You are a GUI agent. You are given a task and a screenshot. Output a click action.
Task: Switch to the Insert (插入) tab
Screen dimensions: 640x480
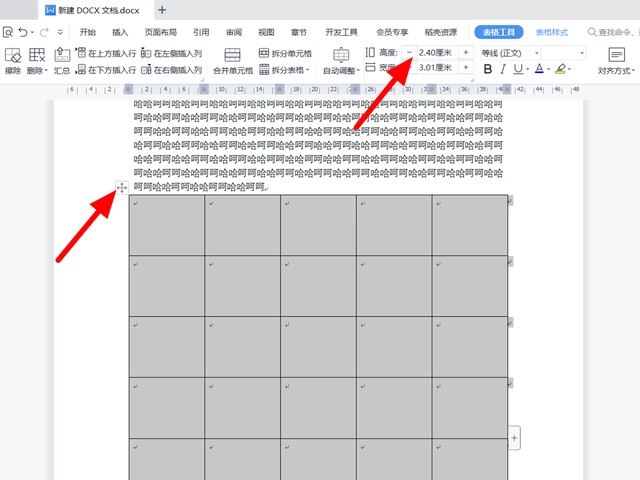pos(120,32)
